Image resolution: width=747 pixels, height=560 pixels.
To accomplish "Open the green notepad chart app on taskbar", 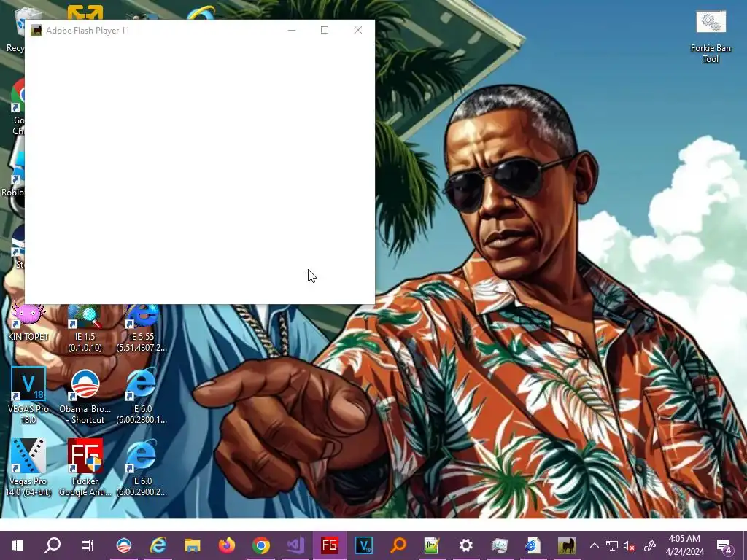I will pyautogui.click(x=432, y=545).
